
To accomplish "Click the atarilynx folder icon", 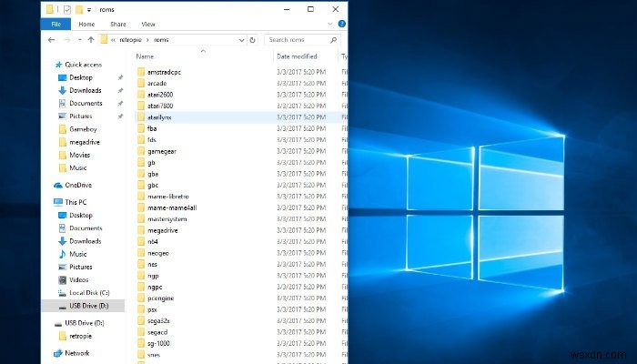I will 141,117.
